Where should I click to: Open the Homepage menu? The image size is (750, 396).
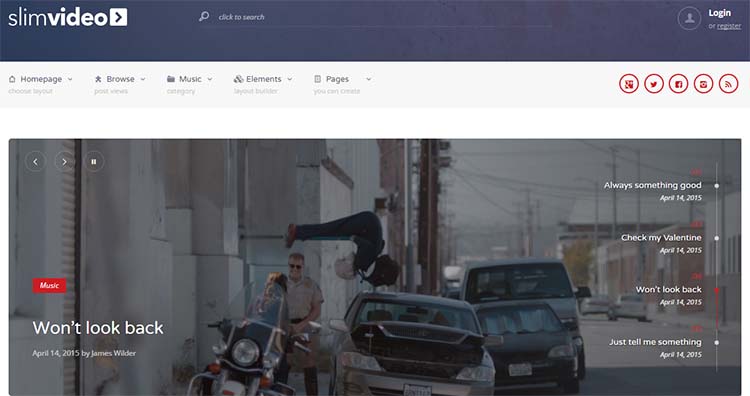(x=41, y=79)
